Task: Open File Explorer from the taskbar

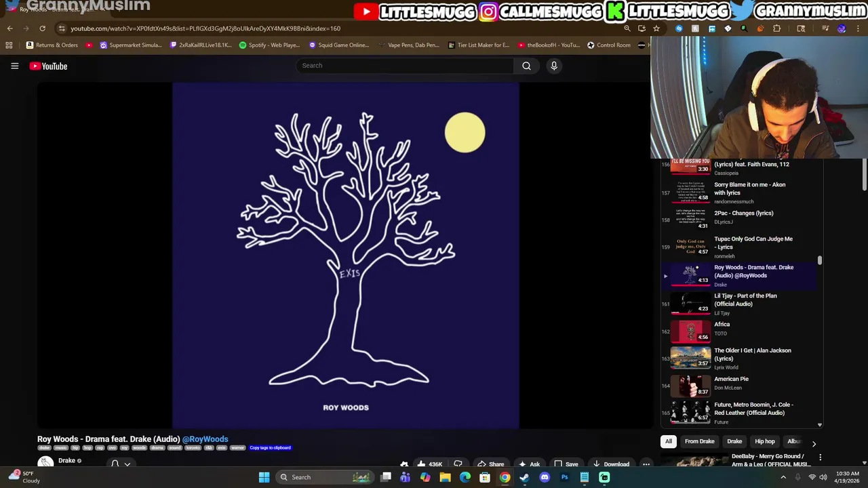Action: (445, 477)
